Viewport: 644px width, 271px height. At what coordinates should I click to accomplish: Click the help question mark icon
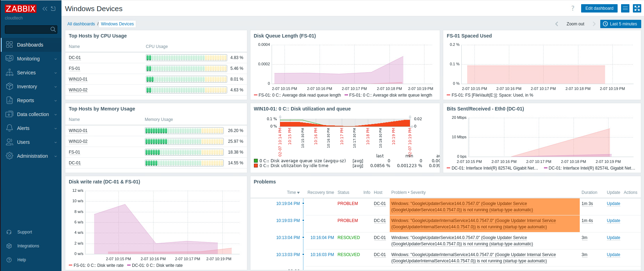[573, 8]
